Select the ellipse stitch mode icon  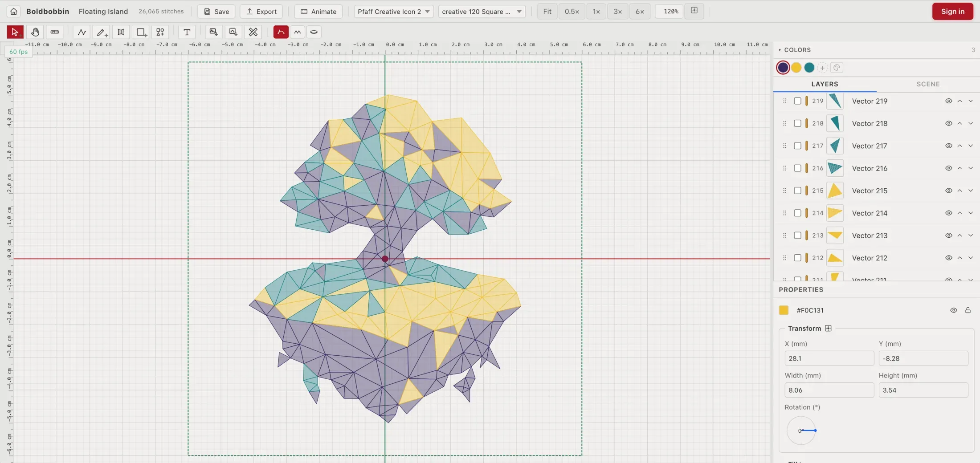(x=314, y=32)
